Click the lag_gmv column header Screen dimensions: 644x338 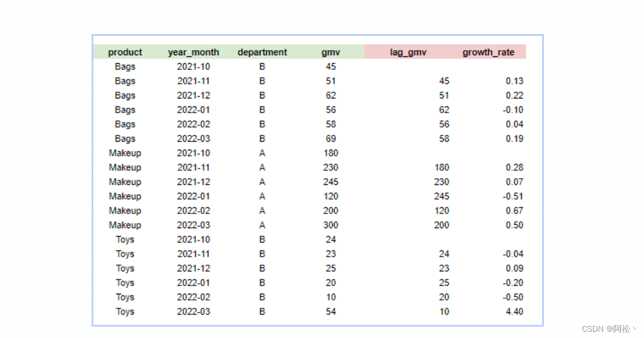(408, 52)
